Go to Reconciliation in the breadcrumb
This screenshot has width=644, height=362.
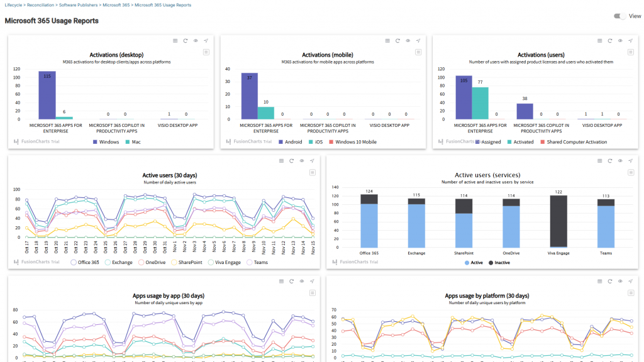pyautogui.click(x=40, y=4)
